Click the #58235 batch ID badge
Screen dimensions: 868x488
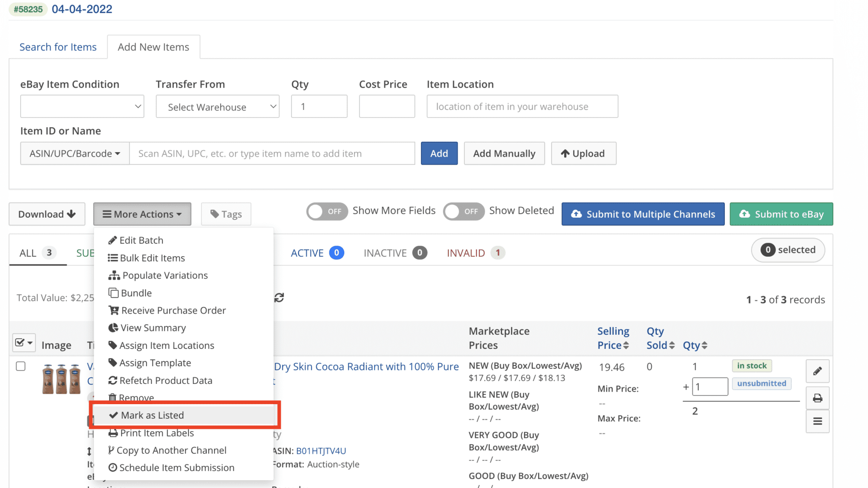[x=28, y=9]
